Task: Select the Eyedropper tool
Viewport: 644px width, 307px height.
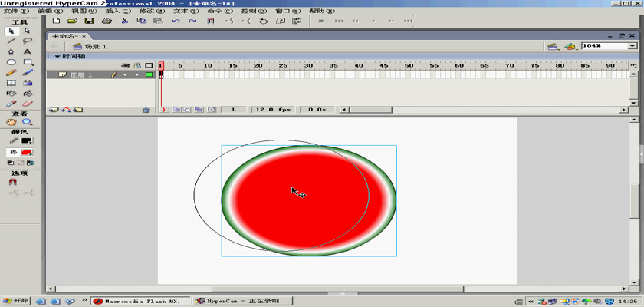Action: (x=11, y=104)
